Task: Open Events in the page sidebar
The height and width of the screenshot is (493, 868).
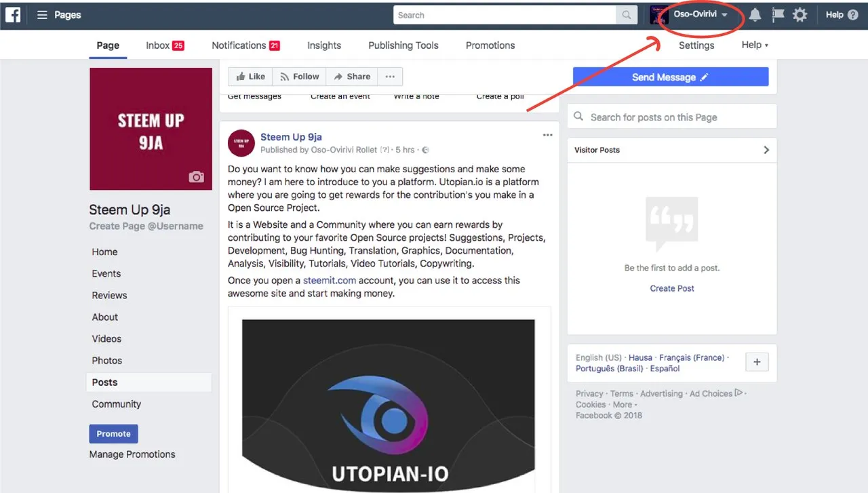Action: 106,273
